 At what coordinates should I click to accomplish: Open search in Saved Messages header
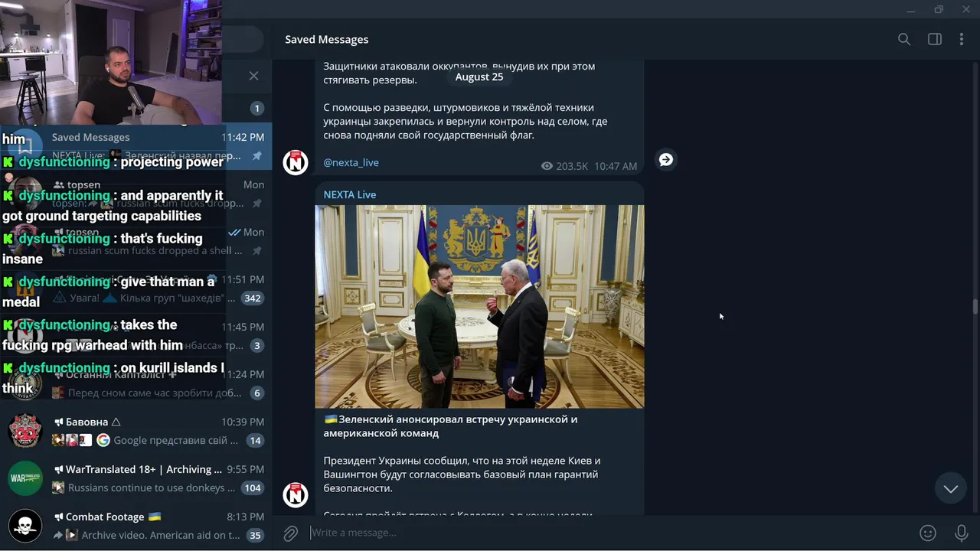pos(904,39)
